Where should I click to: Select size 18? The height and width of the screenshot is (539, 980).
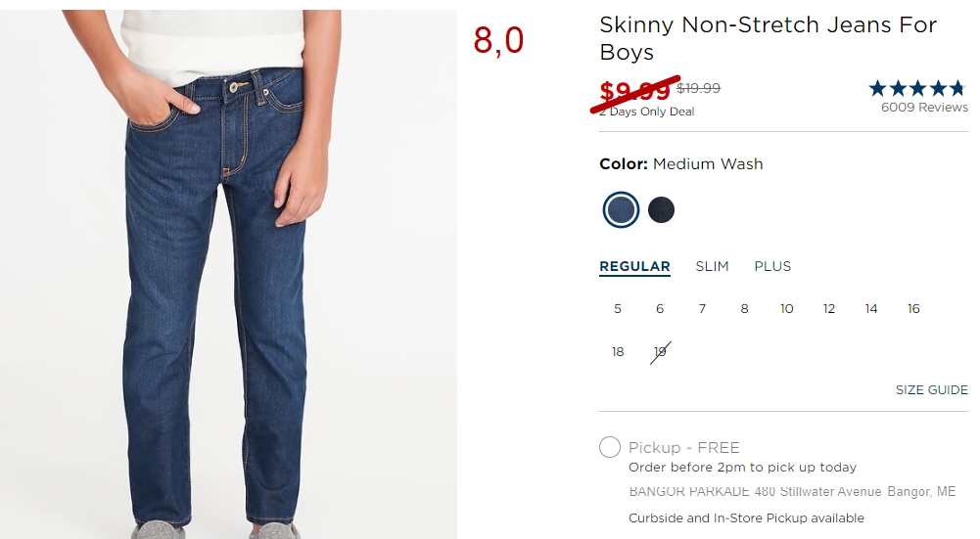[618, 352]
